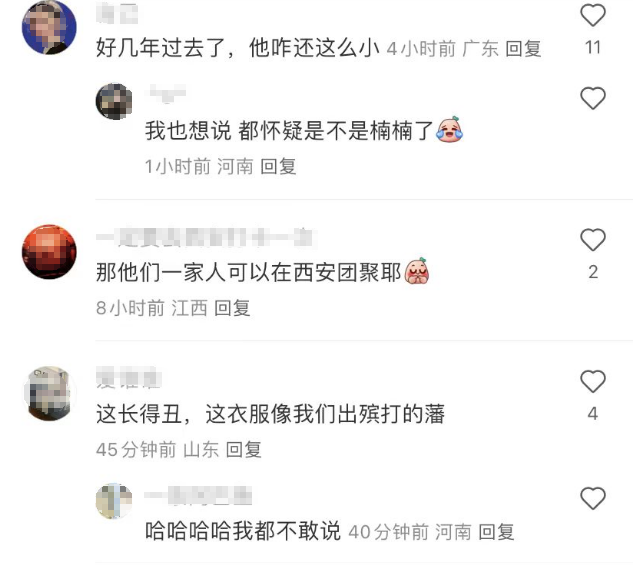Like the Henan reply about 楠楠
Viewport: 638px width, 565px height.
592,98
